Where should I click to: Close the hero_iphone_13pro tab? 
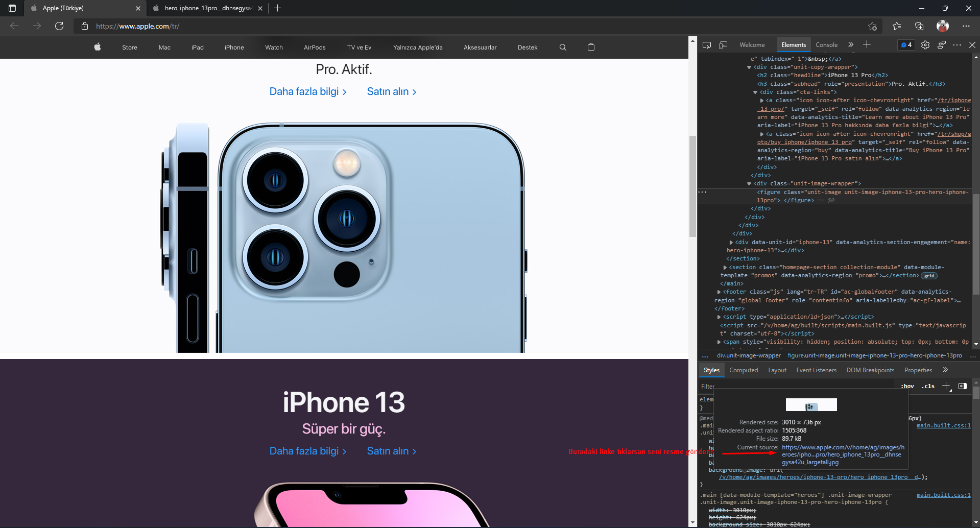coord(260,8)
